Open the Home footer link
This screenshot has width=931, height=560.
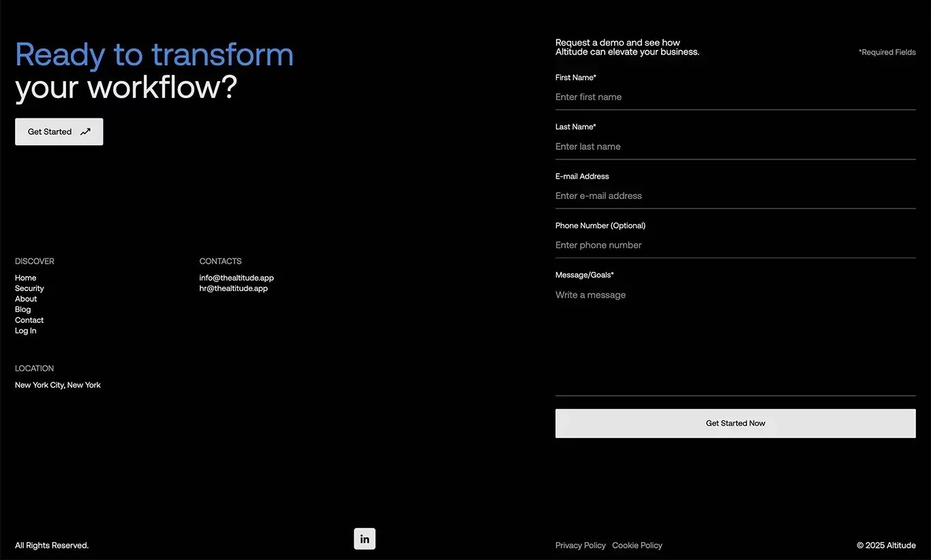point(26,278)
